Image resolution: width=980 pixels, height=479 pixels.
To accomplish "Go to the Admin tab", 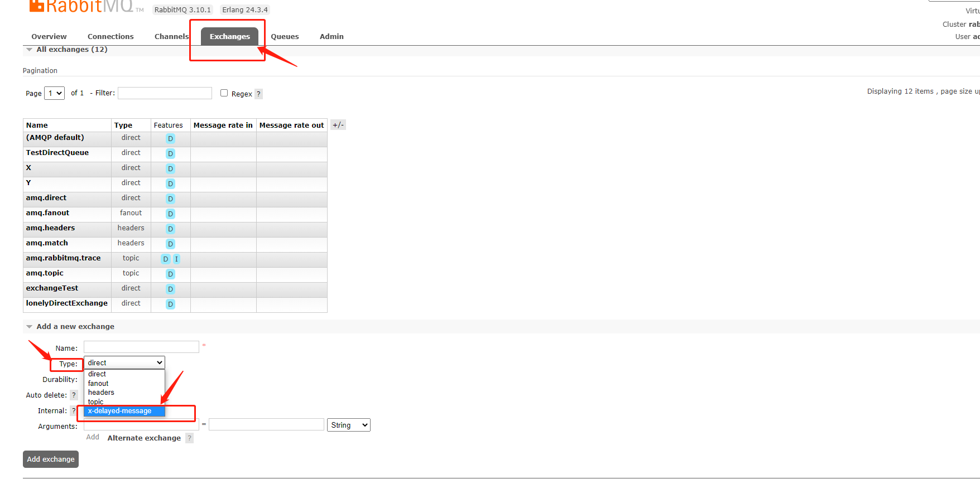I will (x=332, y=37).
